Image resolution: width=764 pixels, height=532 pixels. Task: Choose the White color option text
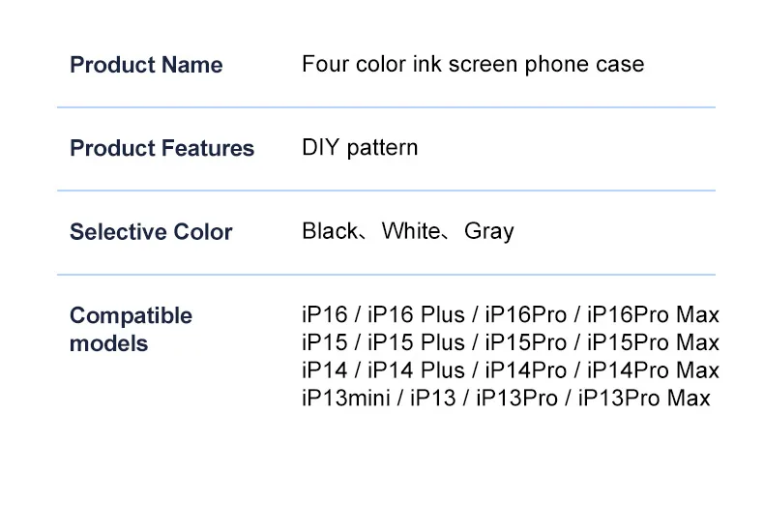(411, 231)
